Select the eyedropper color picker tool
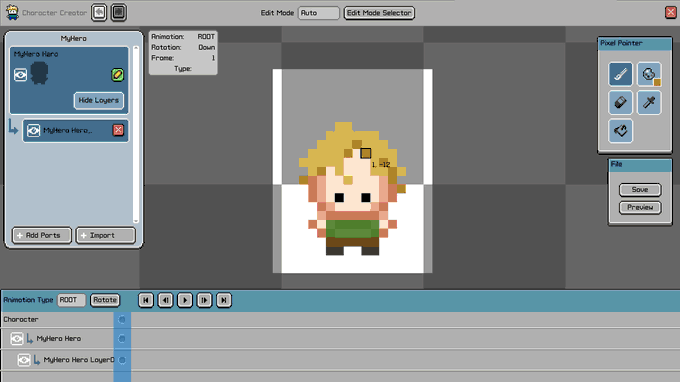The height and width of the screenshot is (382, 680). coord(649,103)
